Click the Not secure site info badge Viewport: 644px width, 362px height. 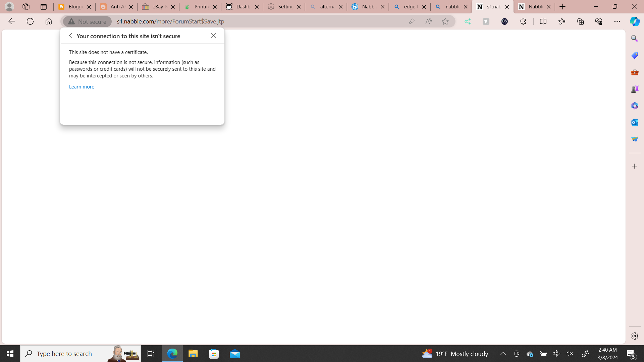(x=88, y=21)
